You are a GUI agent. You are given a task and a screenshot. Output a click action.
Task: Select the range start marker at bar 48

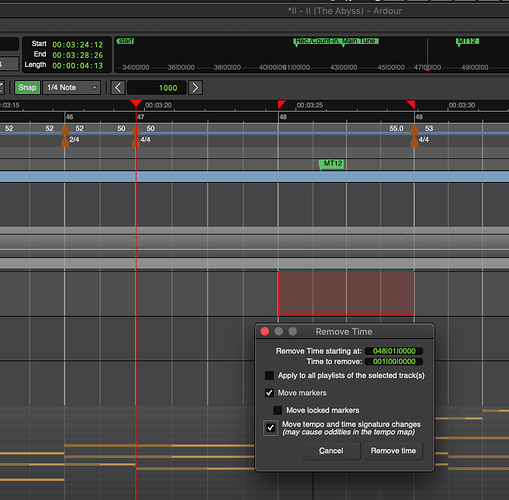click(x=282, y=104)
